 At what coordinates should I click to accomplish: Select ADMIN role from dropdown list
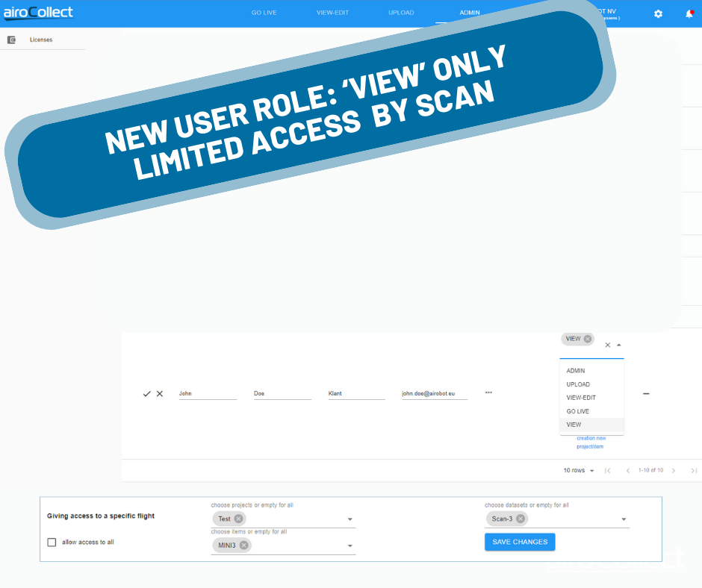click(576, 371)
